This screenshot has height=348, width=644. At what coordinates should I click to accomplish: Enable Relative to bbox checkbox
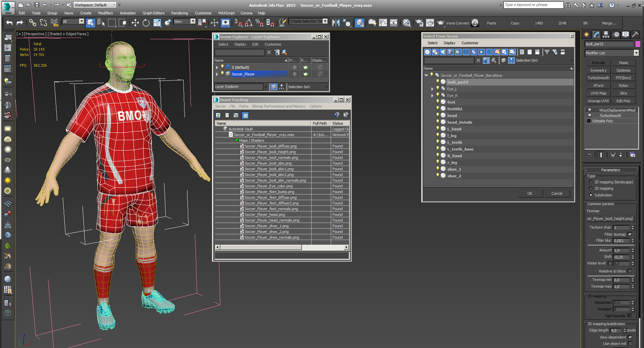coord(630,271)
